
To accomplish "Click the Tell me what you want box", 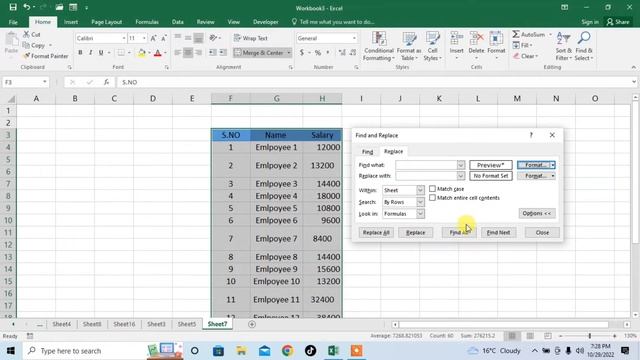I will (x=333, y=22).
